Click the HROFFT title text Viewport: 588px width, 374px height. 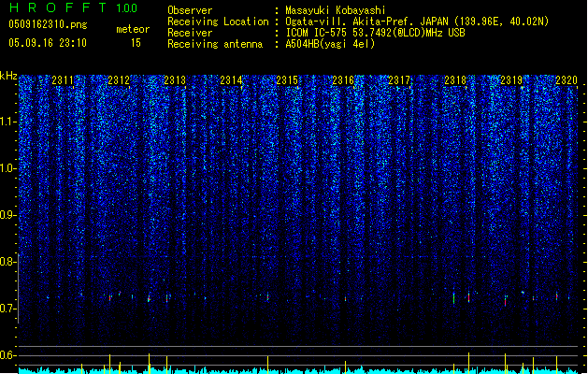[58, 7]
